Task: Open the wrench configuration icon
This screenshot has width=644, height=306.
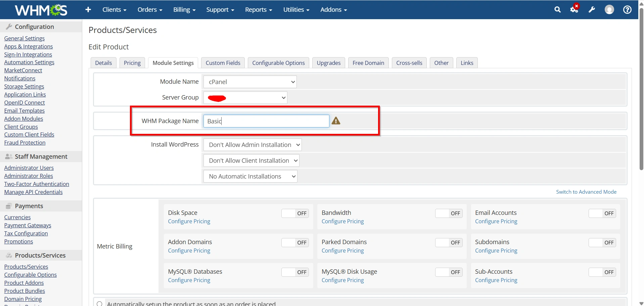Action: (x=592, y=10)
